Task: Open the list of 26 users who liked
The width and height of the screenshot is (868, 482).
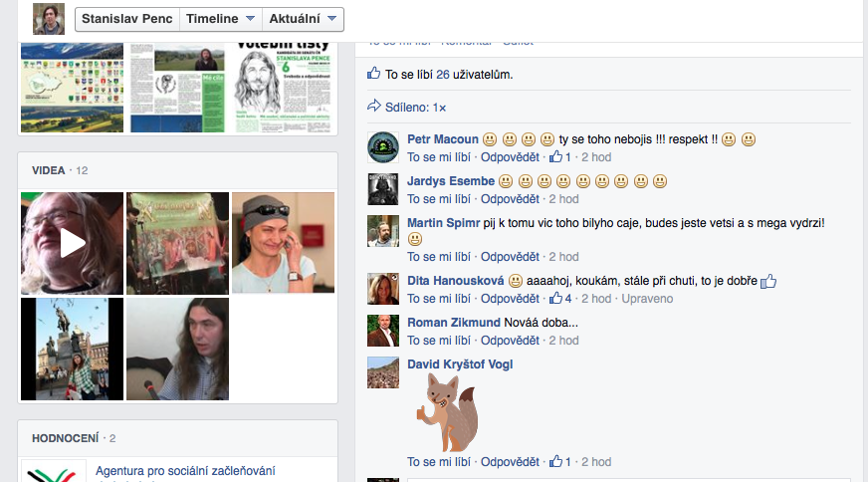Action: 443,75
